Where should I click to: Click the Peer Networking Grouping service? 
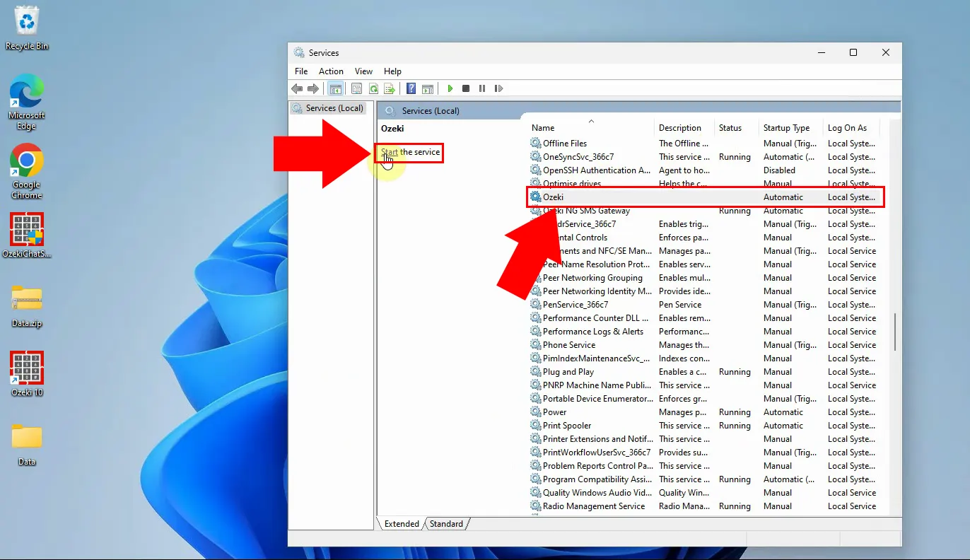(592, 278)
